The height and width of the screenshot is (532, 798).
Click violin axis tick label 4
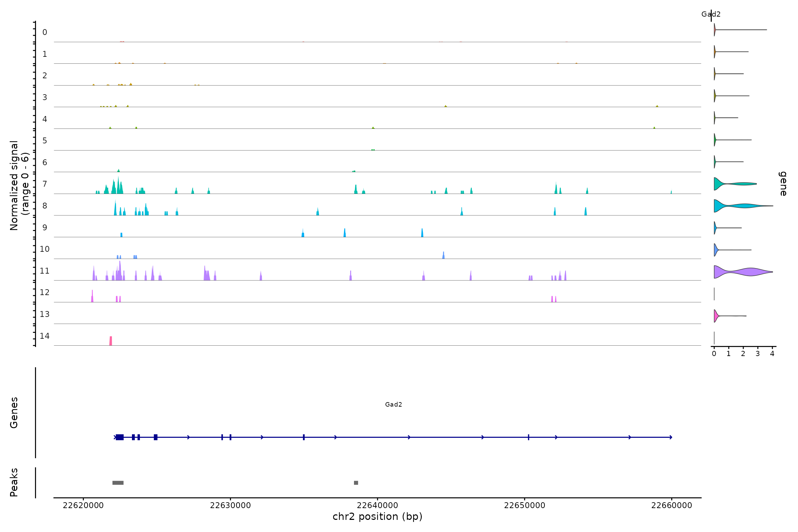coord(772,354)
